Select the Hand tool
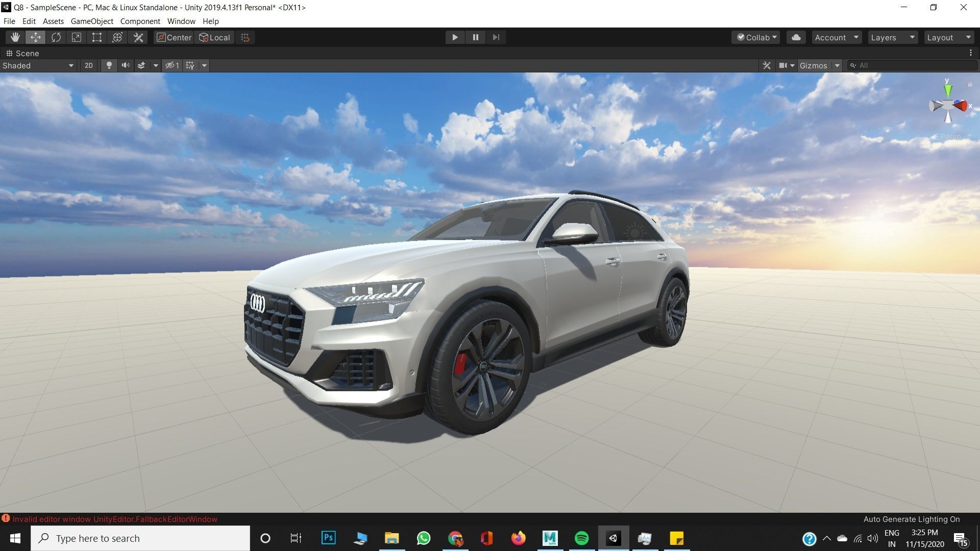980x551 pixels. (15, 37)
